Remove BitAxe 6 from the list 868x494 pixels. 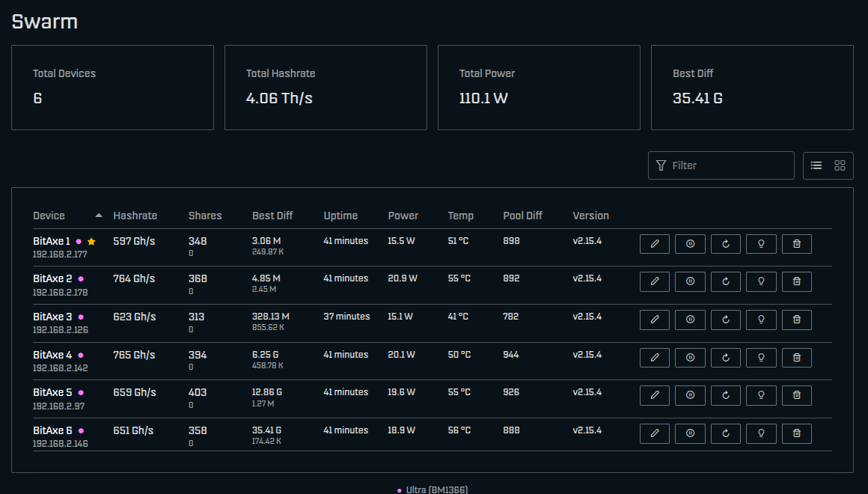(x=797, y=433)
